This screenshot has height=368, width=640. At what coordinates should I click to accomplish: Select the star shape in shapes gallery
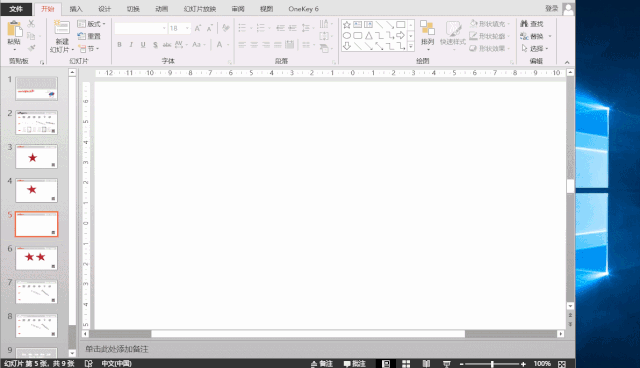click(x=347, y=25)
